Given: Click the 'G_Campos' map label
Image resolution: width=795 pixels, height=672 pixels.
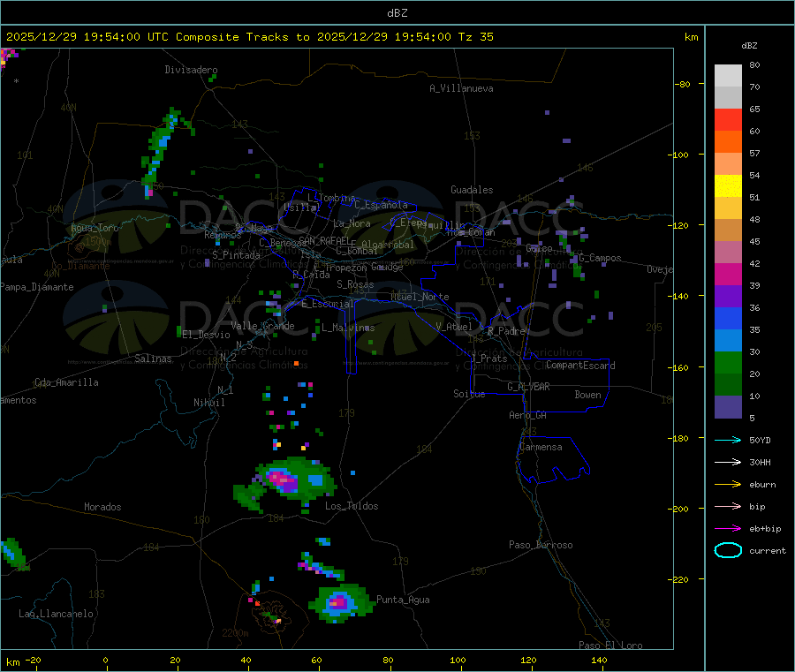Looking at the screenshot, I should pyautogui.click(x=600, y=258).
